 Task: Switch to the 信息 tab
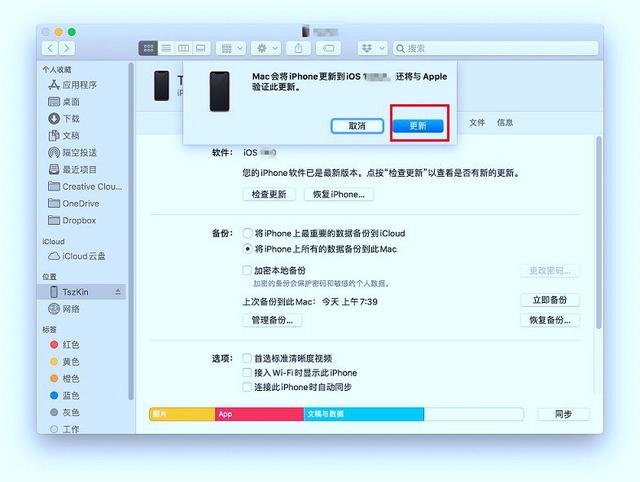505,122
